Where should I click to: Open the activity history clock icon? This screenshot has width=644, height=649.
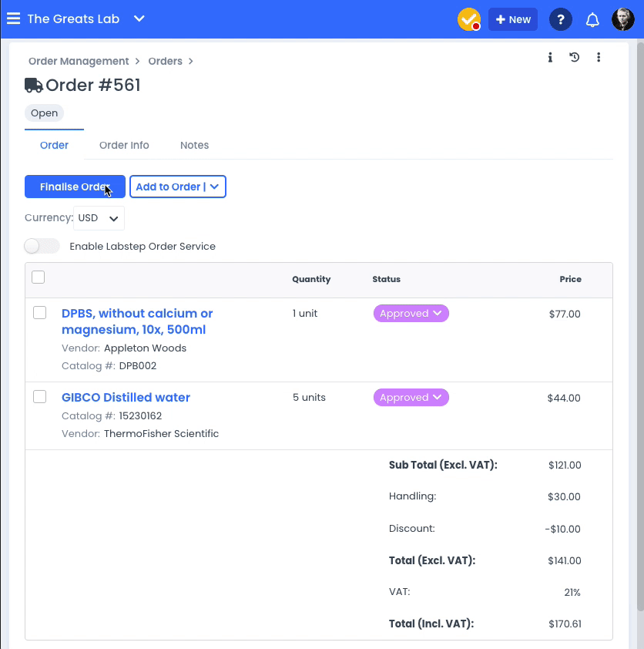574,57
